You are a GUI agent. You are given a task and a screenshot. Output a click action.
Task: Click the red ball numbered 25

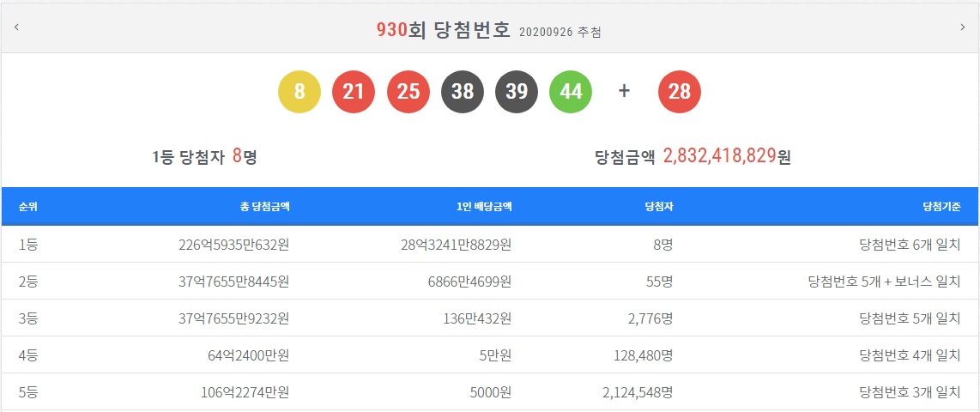408,92
